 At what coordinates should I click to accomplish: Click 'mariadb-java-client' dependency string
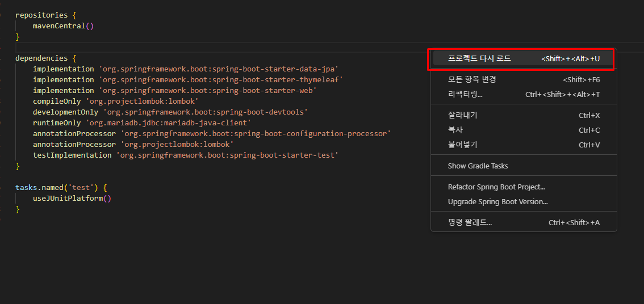(169, 123)
